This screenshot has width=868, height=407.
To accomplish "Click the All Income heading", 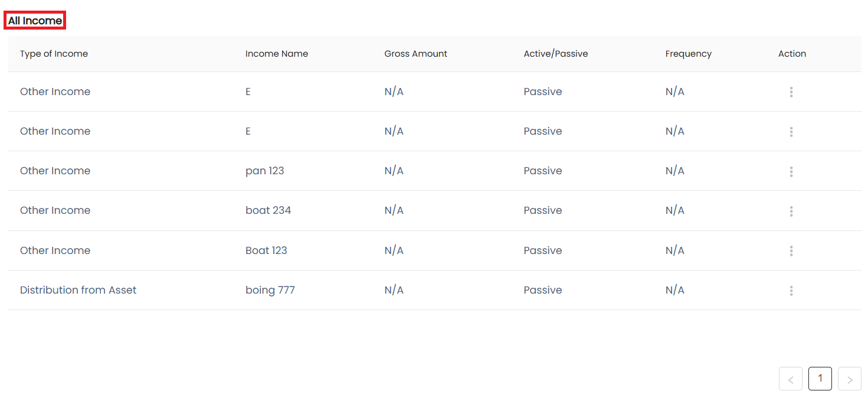I will 35,21.
